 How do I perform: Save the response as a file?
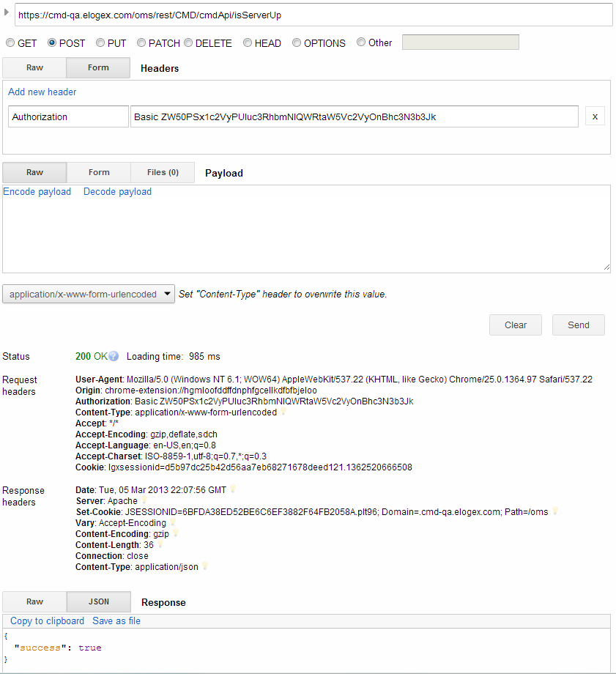pos(116,621)
